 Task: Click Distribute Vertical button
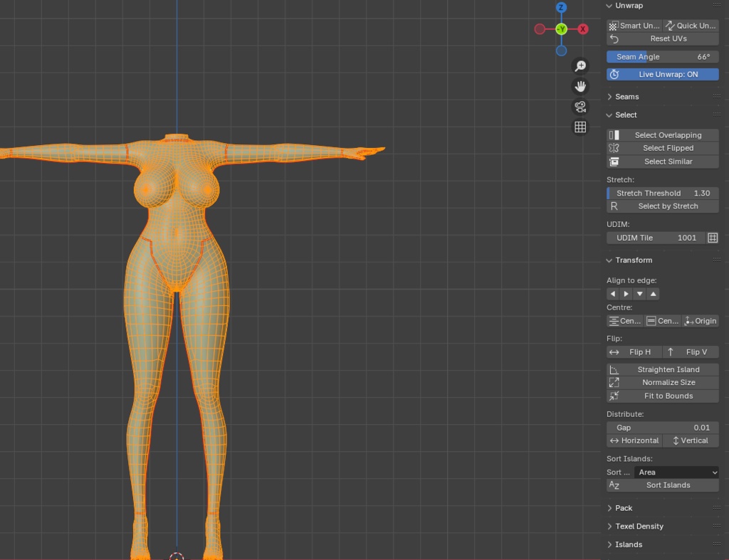[x=691, y=440]
